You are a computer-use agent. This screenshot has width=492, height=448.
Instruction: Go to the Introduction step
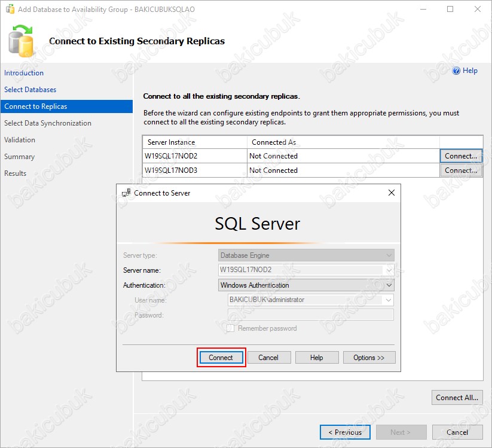(x=24, y=73)
